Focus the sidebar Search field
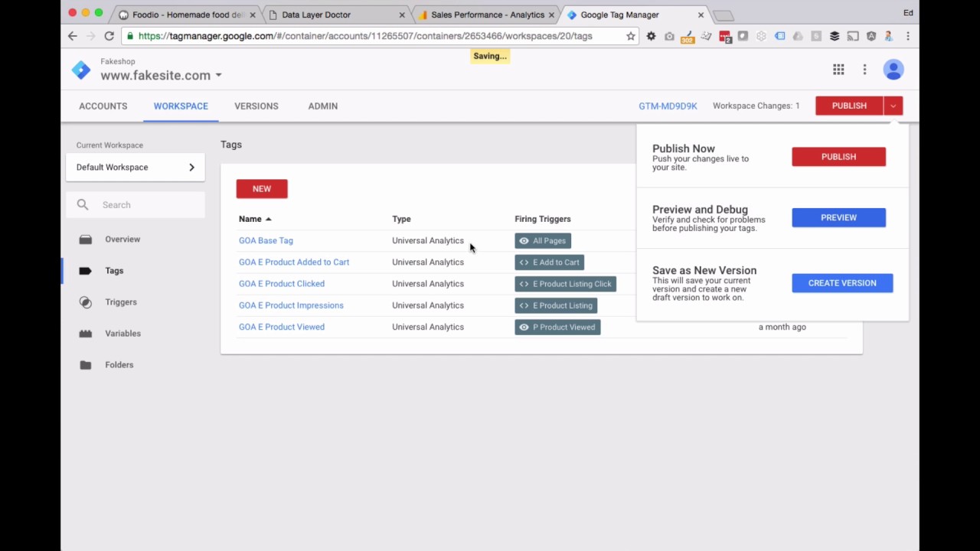Image resolution: width=980 pixels, height=551 pixels. [136, 204]
